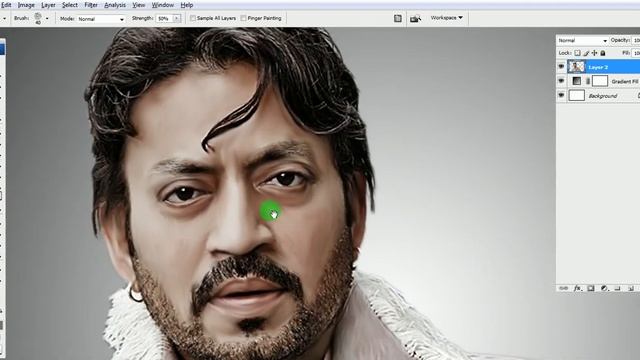Enable the Finger Painting checkbox
This screenshot has width=640, height=360.
[243, 18]
